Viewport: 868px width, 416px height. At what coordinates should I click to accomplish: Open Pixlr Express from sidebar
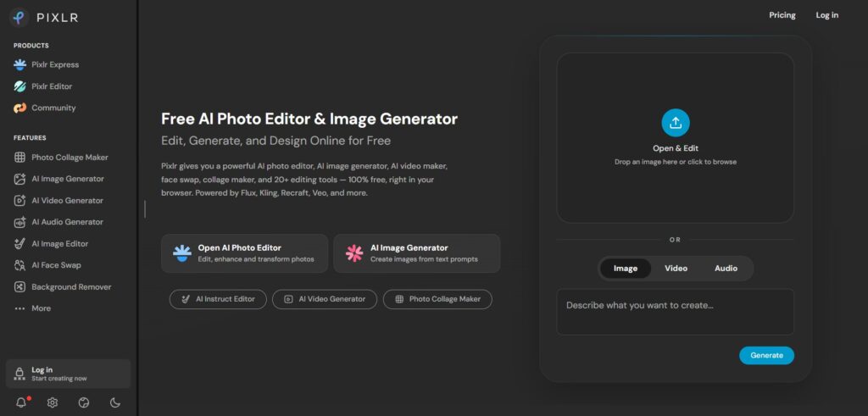47,64
